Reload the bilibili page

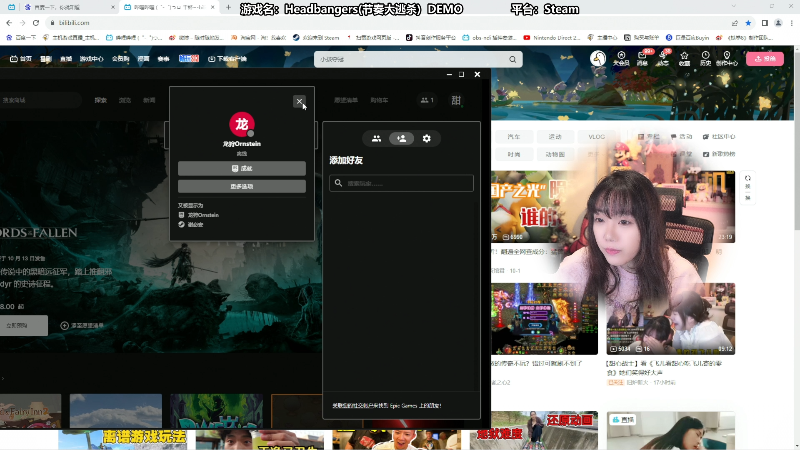coord(36,23)
